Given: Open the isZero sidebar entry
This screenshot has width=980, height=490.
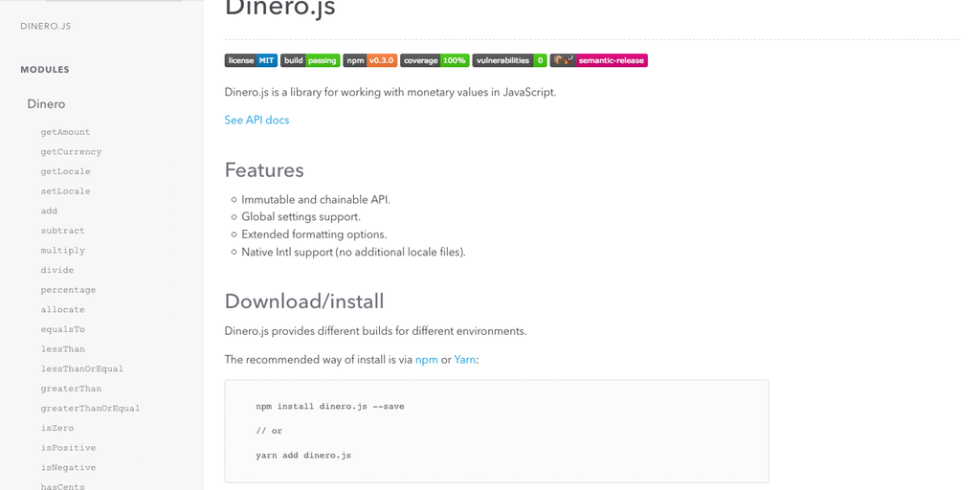Looking at the screenshot, I should 56,429.
